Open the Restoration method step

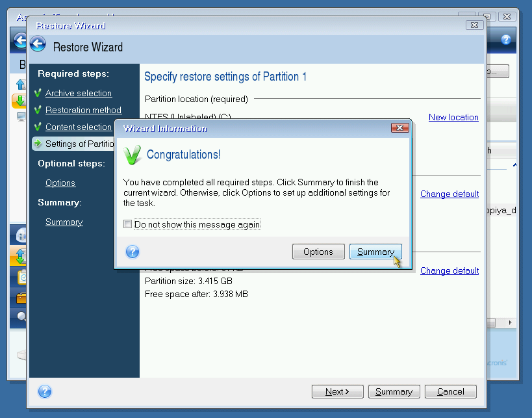pyautogui.click(x=83, y=110)
